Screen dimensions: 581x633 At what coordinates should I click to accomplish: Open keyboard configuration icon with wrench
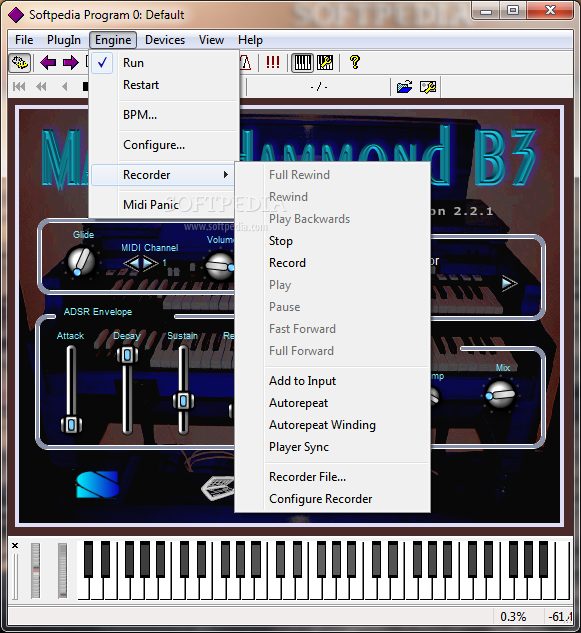[x=325, y=63]
